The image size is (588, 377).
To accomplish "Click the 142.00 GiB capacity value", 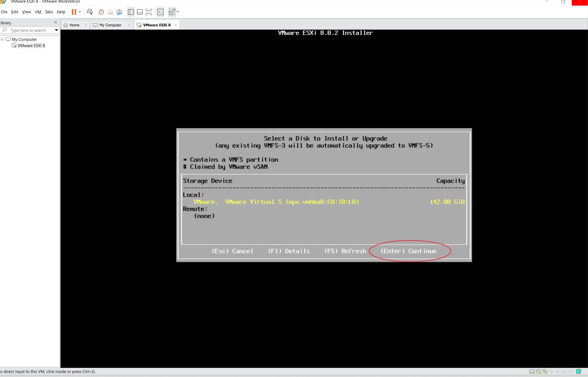I will click(447, 202).
